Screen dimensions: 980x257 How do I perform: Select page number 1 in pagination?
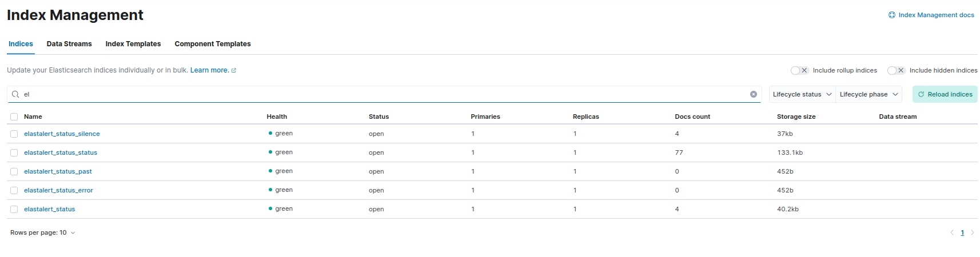pos(962,232)
